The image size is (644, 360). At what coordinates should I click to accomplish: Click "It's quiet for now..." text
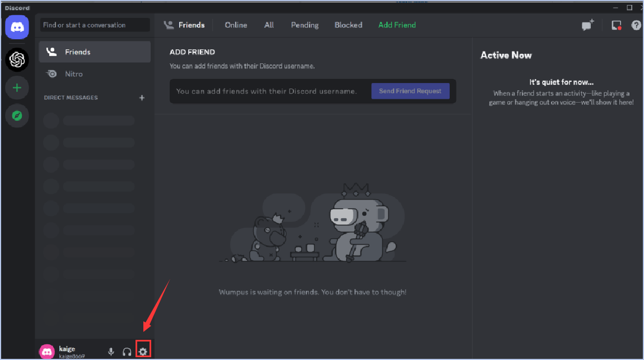pos(561,82)
